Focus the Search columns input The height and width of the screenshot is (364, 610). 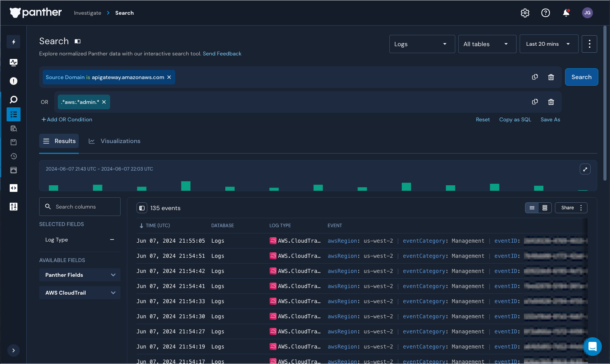coord(80,207)
